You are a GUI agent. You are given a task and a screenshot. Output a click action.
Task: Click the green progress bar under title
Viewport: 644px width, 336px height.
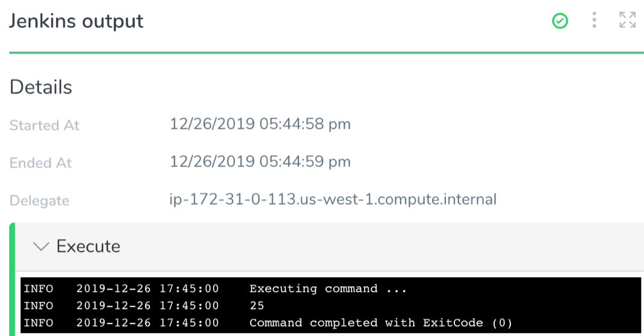[327, 52]
